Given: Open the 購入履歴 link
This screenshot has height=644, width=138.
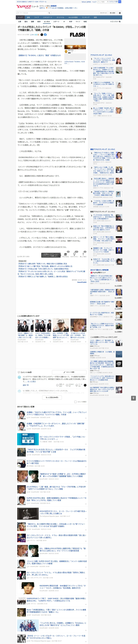Looking at the screenshot, I should tap(112, 13).
